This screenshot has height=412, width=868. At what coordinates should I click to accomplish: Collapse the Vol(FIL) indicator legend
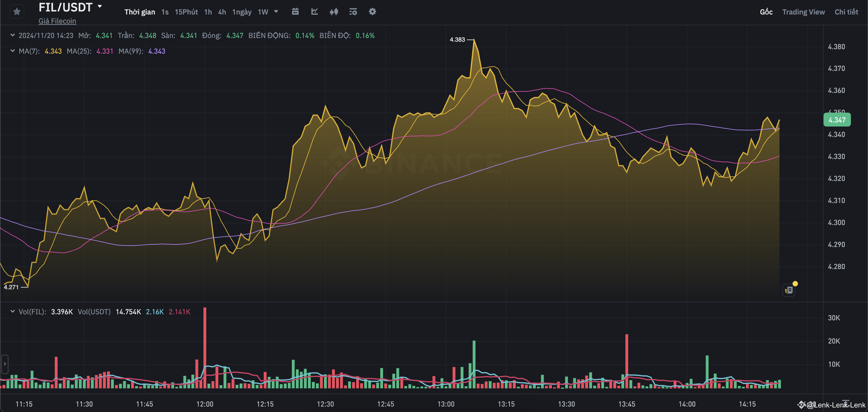coord(12,311)
